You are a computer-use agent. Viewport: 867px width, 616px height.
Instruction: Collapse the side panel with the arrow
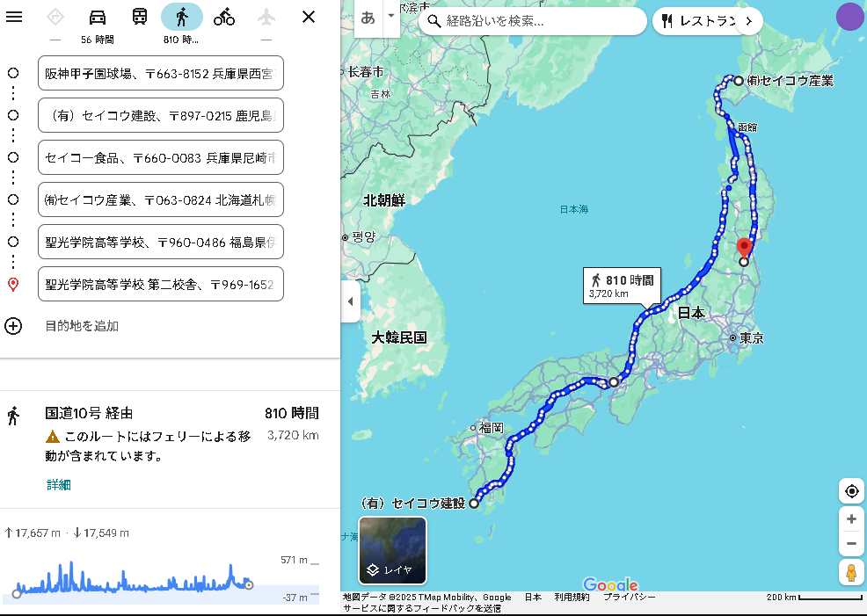(x=350, y=301)
